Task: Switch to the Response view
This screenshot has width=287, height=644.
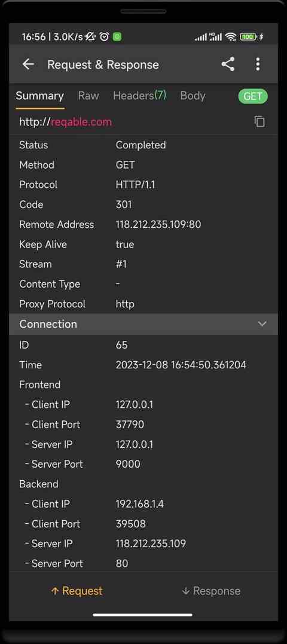Action: pyautogui.click(x=210, y=591)
